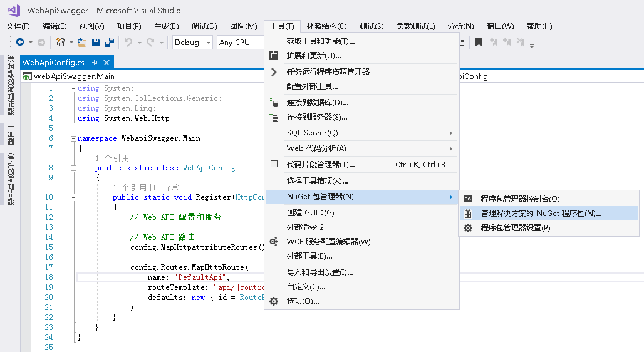Click the Navigate Forward arrow icon
Screen dimensions: 644x352
(x=41, y=43)
